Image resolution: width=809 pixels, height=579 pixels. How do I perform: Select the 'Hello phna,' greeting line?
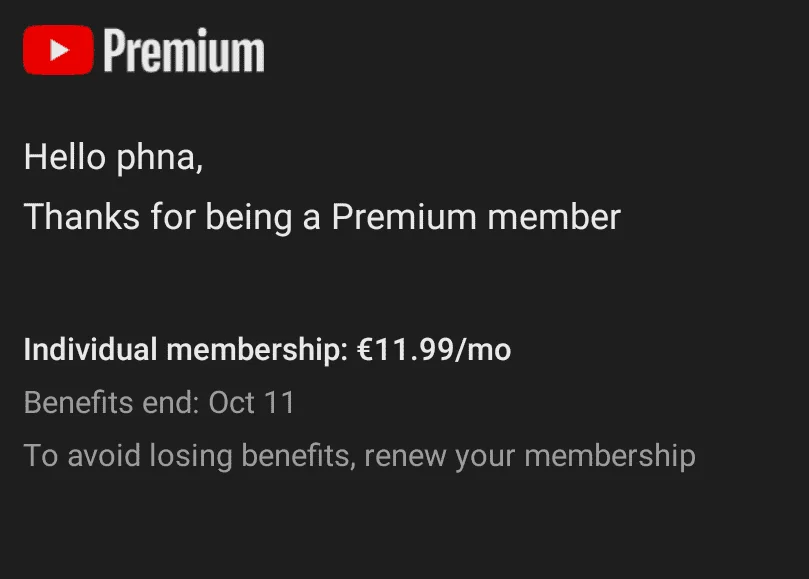click(114, 157)
